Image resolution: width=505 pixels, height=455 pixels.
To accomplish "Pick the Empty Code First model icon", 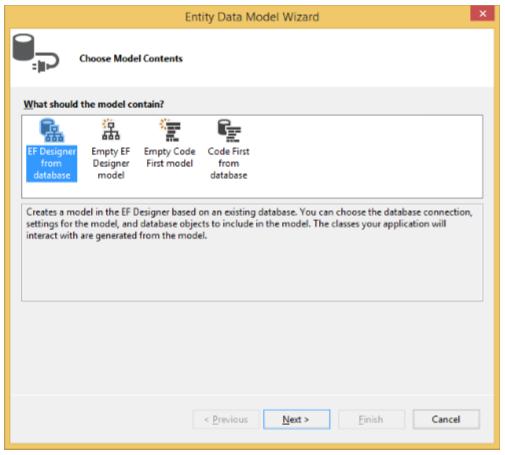I will (170, 130).
